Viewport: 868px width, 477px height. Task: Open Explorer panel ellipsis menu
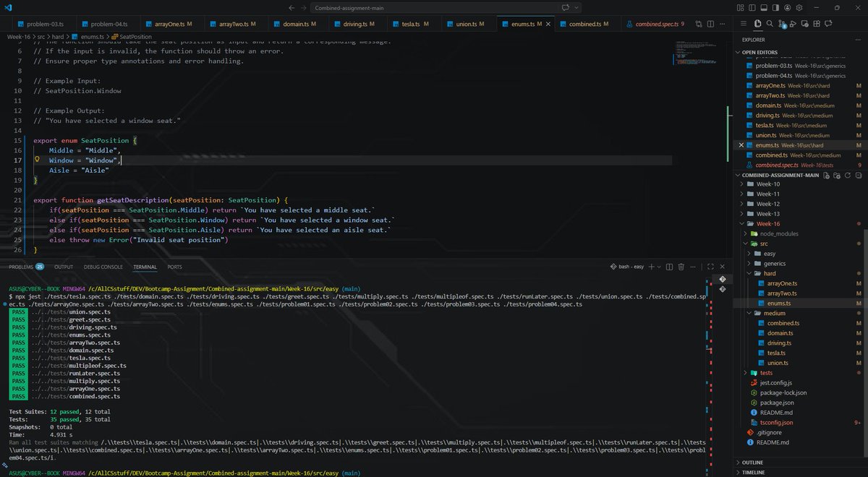point(857,40)
